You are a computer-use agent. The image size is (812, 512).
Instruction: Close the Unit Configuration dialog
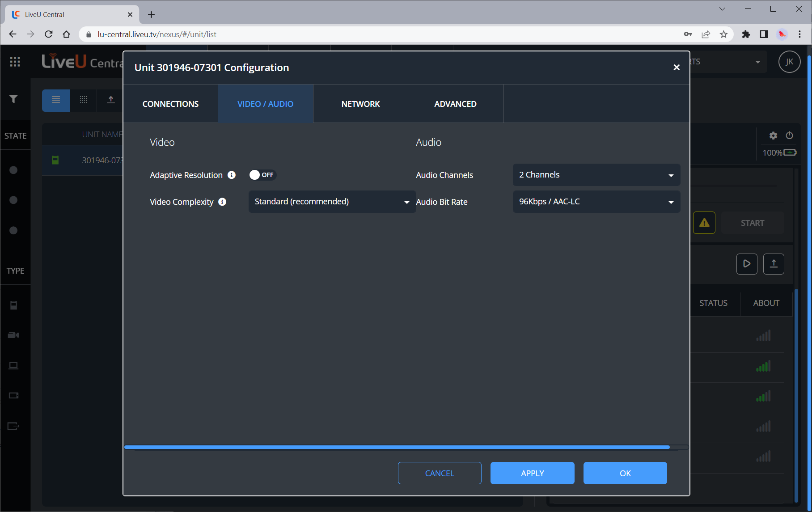click(677, 67)
